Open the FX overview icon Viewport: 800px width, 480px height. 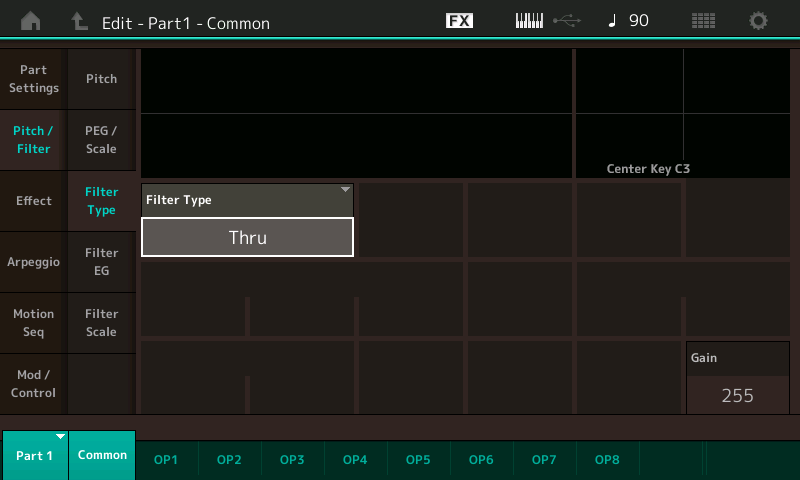[x=459, y=21]
